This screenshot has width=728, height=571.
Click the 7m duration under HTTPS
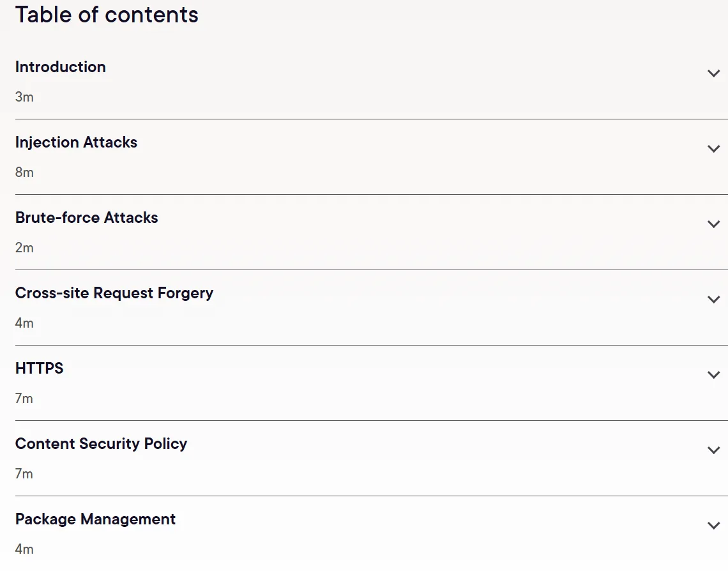click(24, 399)
